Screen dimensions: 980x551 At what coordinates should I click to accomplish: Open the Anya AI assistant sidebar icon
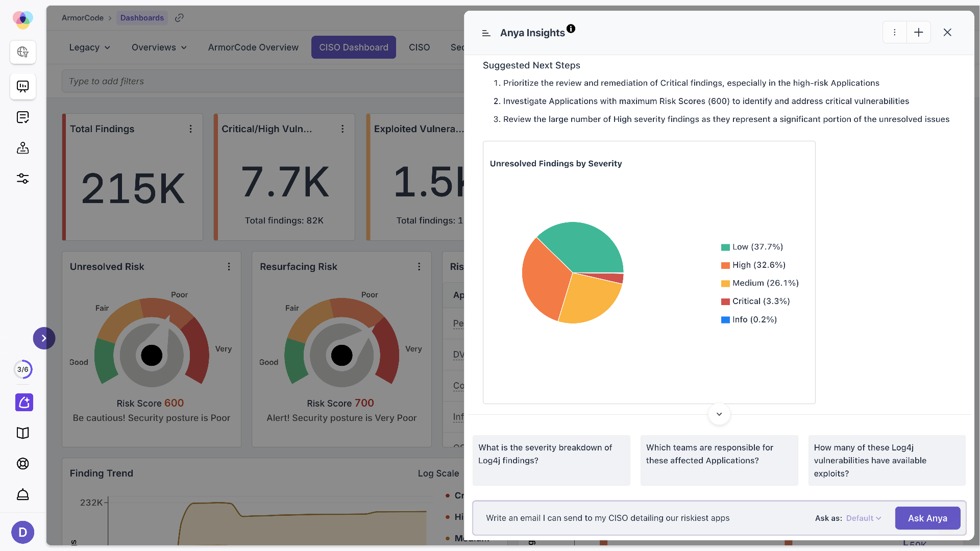(24, 403)
